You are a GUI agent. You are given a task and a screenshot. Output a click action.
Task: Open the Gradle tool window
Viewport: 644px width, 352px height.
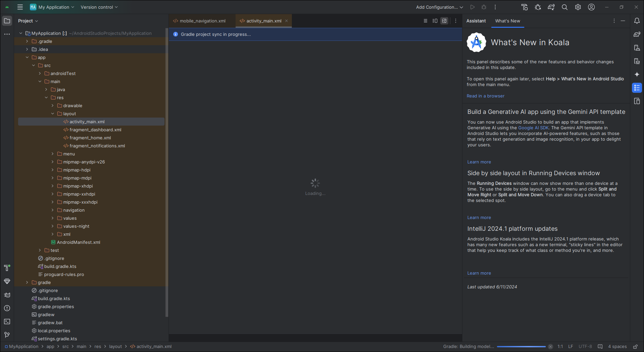pos(637,34)
